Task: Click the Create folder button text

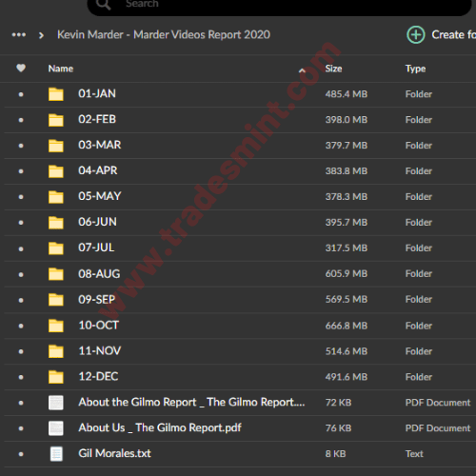Action: 453,34
